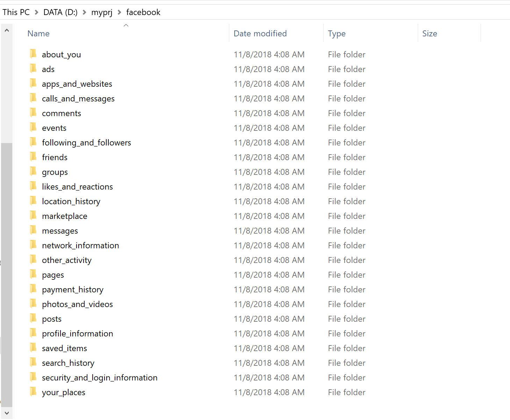Click the saved_items folder icon
The height and width of the screenshot is (420, 510).
pyautogui.click(x=33, y=347)
